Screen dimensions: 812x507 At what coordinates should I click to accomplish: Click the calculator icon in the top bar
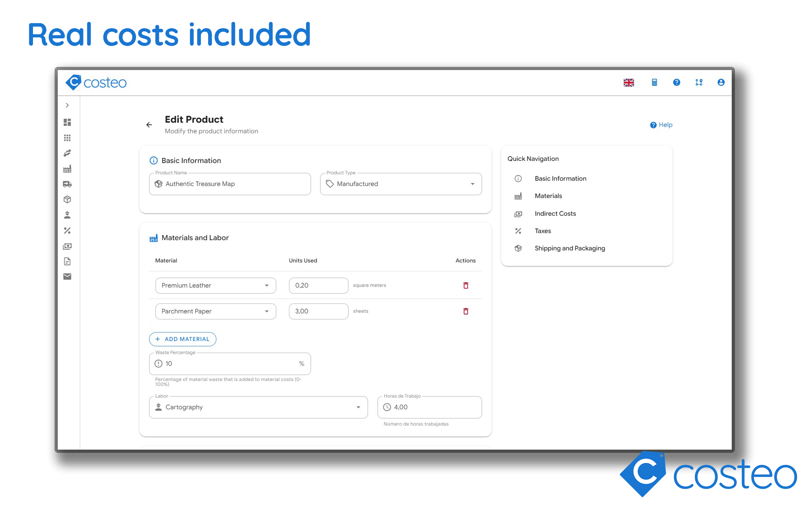654,82
